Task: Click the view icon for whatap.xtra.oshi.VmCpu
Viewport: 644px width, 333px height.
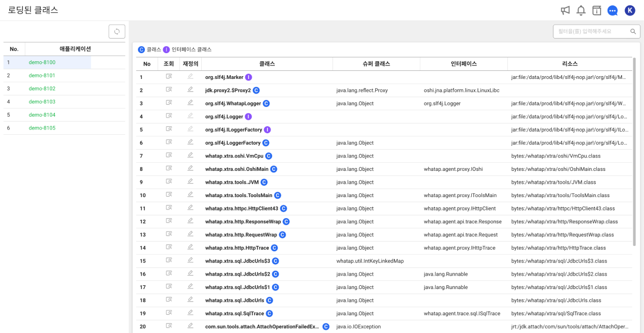Action: pyautogui.click(x=169, y=156)
